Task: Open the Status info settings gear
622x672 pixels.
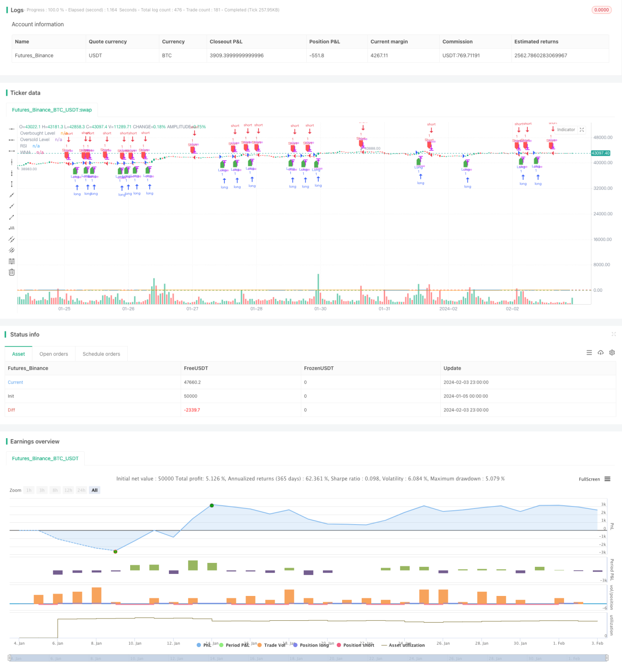Action: pos(612,353)
